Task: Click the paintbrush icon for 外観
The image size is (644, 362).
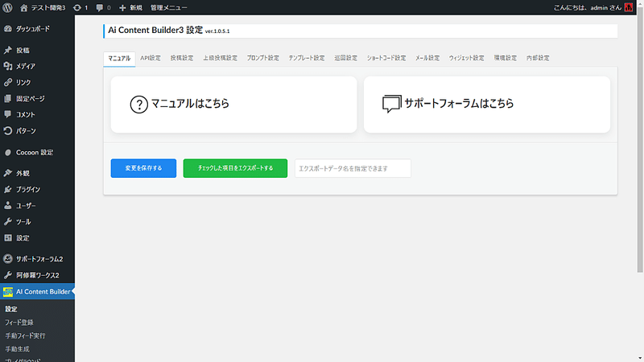Action: click(x=8, y=173)
